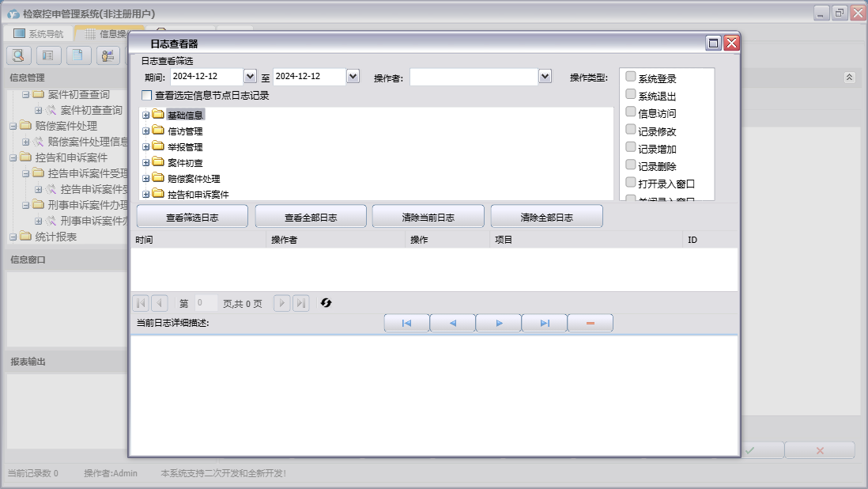Click the 基础信息 folder icon
Image resolution: width=868 pixels, height=489 pixels.
tap(158, 115)
